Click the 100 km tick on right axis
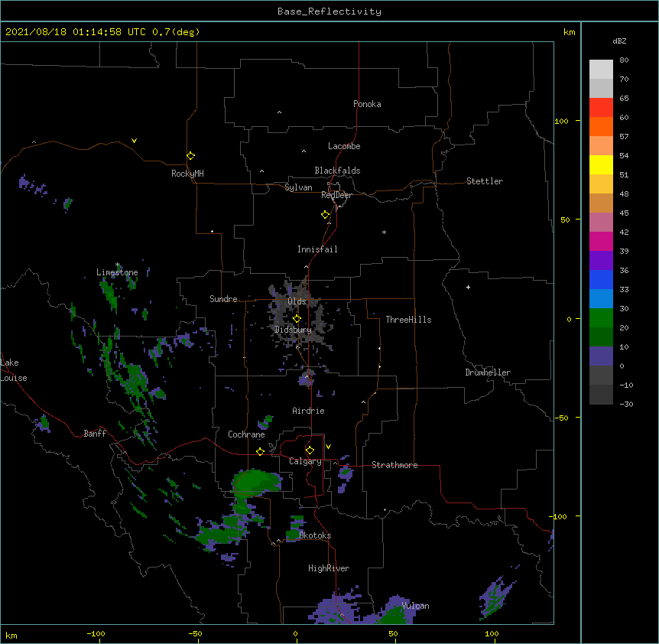Screen dimensions: 659x644 pos(578,121)
